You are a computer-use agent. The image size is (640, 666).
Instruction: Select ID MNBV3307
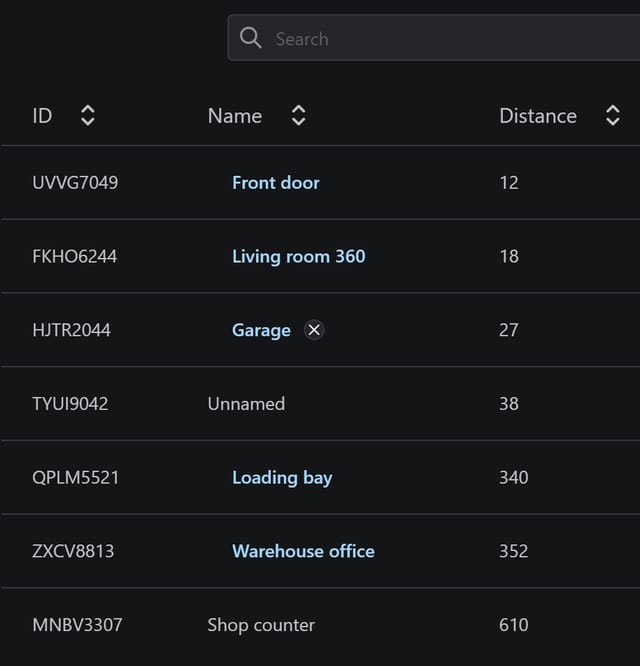click(77, 625)
